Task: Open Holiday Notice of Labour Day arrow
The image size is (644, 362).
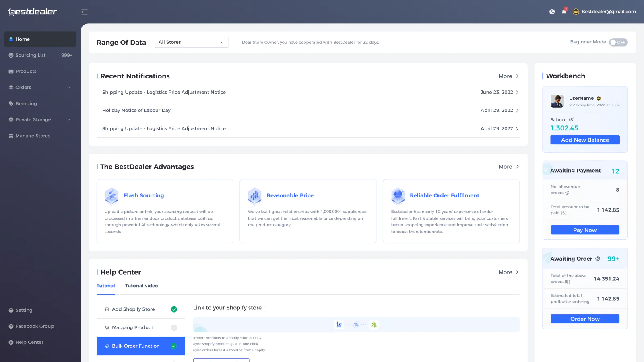Action: [517, 111]
